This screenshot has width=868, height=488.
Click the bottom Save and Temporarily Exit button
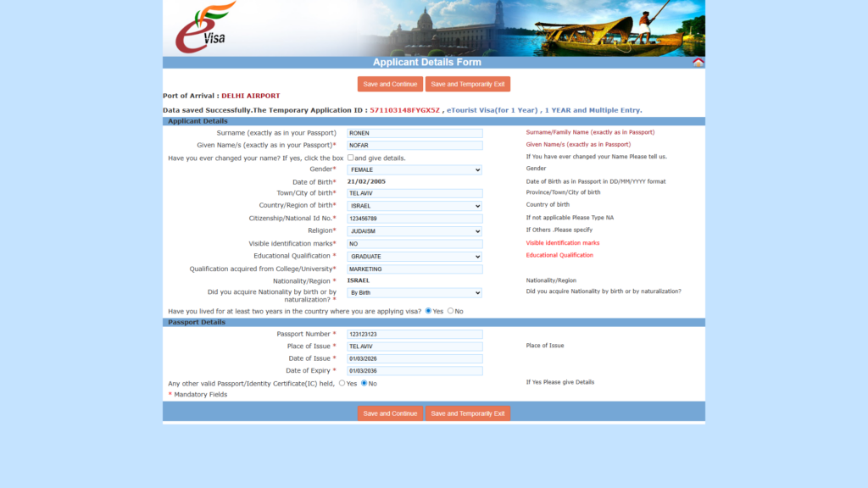tap(467, 413)
